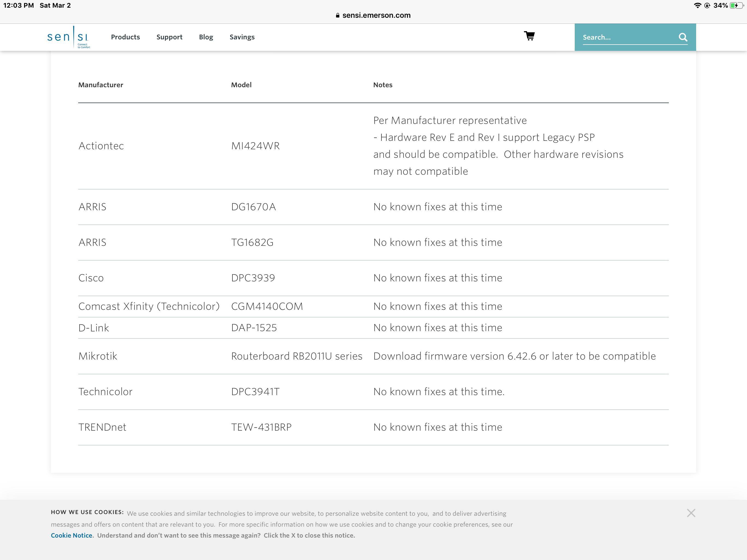Open the Support menu
This screenshot has height=560, width=747.
pos(169,37)
